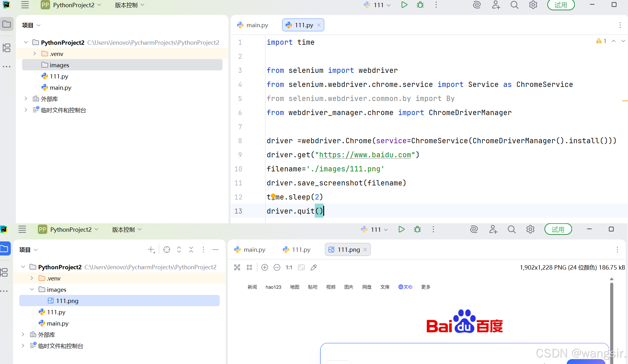Collapse the images folder in lower tree
Viewport: 628px width, 364px height.
(32, 290)
